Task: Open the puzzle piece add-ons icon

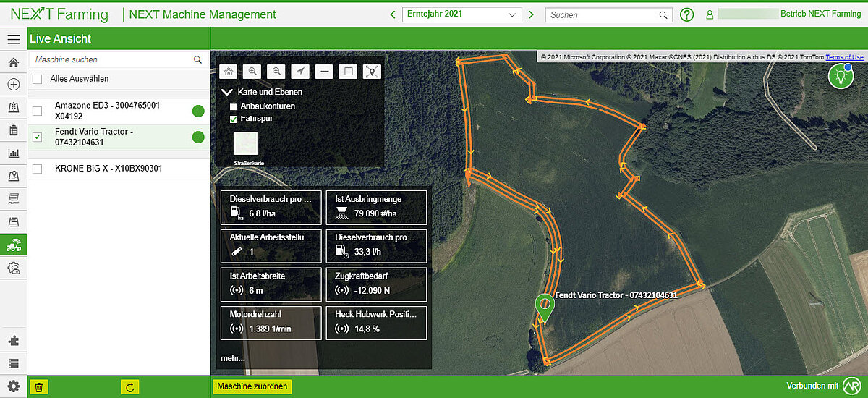Action: click(x=13, y=341)
